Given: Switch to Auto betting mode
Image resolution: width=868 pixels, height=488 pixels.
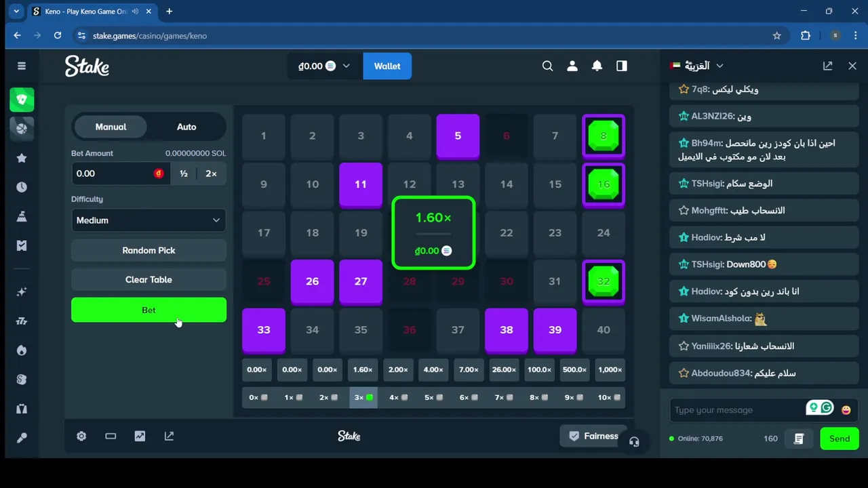Looking at the screenshot, I should pos(186,127).
